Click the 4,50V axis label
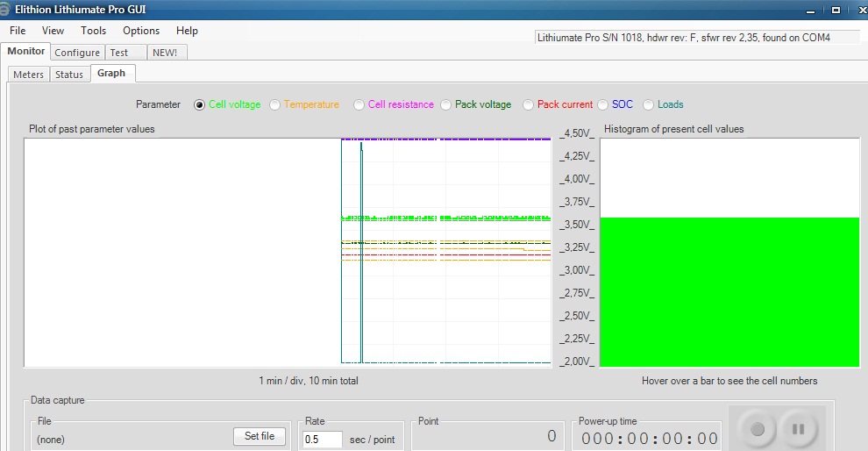Image resolution: width=868 pixels, height=451 pixels. coord(577,133)
